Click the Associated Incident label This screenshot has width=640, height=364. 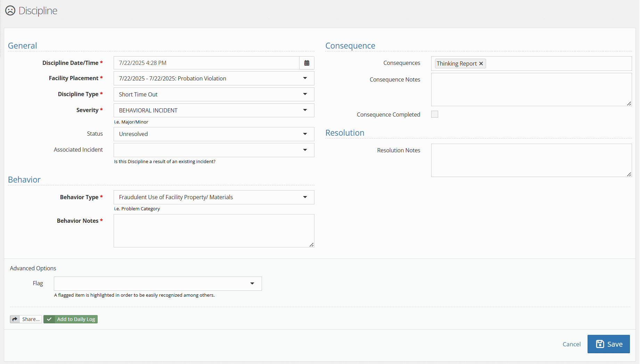pos(78,150)
